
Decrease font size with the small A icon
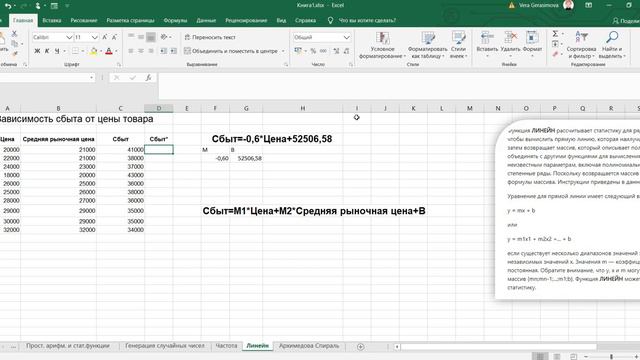114,37
